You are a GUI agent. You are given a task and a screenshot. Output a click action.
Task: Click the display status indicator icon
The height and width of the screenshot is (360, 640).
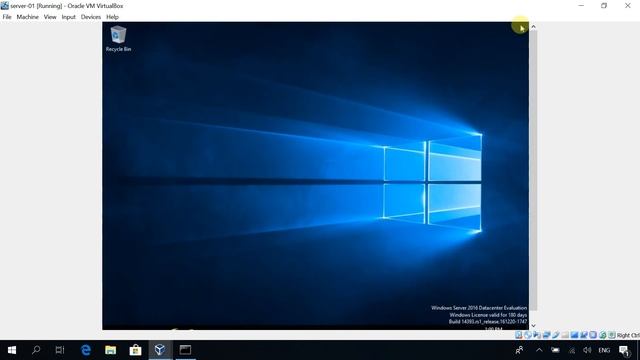(x=574, y=335)
